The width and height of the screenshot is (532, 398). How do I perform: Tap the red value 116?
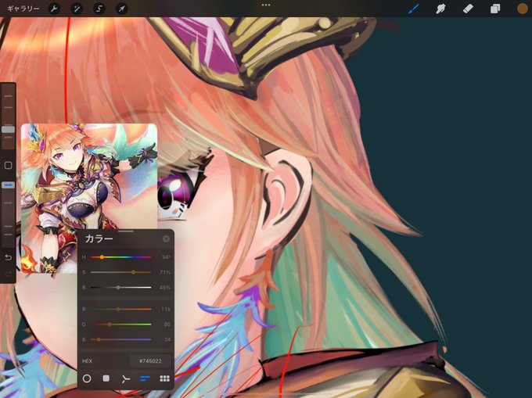tap(166, 309)
